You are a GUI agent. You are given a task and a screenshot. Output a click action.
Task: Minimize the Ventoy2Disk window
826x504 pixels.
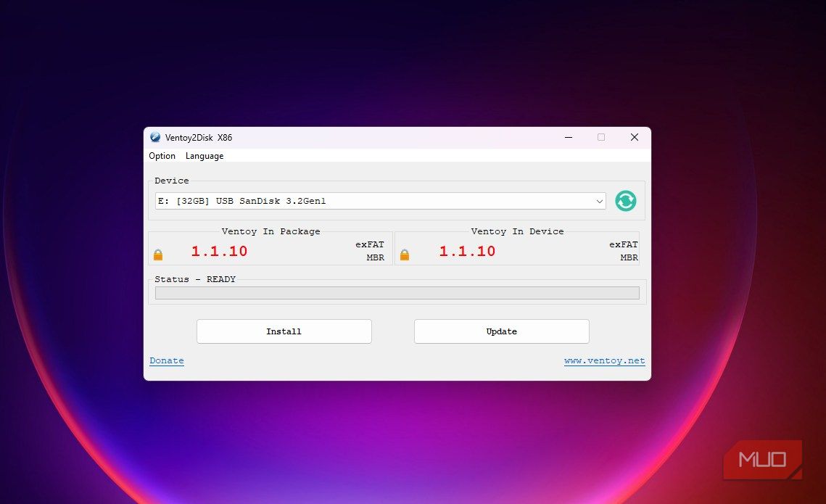click(569, 138)
